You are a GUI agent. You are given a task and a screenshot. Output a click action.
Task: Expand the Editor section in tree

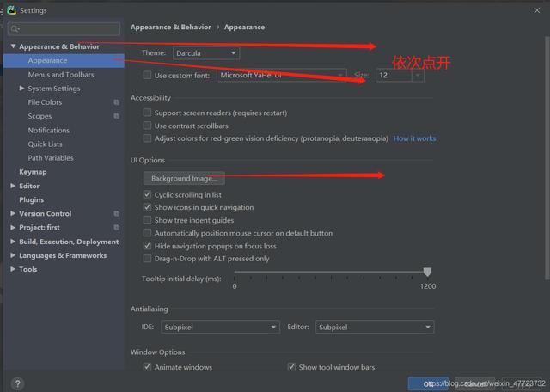[13, 186]
